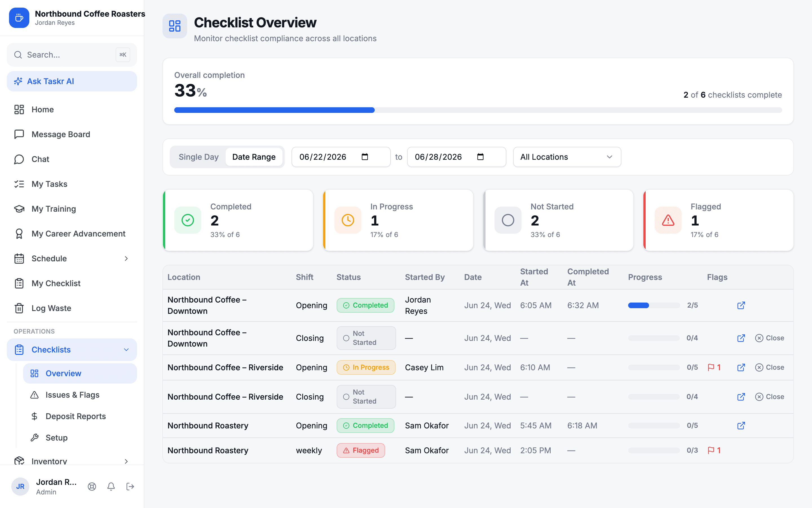
Task: Open Roastery Opening checklist external link
Action: pyautogui.click(x=741, y=426)
